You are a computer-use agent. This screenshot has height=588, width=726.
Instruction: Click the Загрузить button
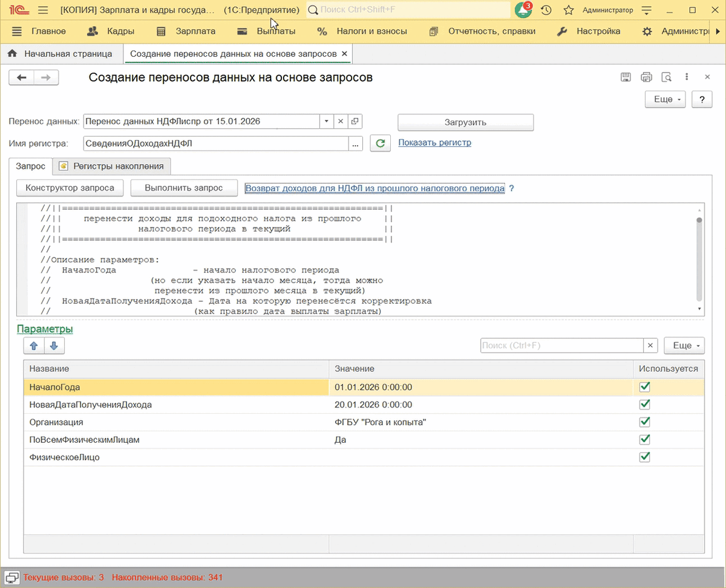[465, 122]
